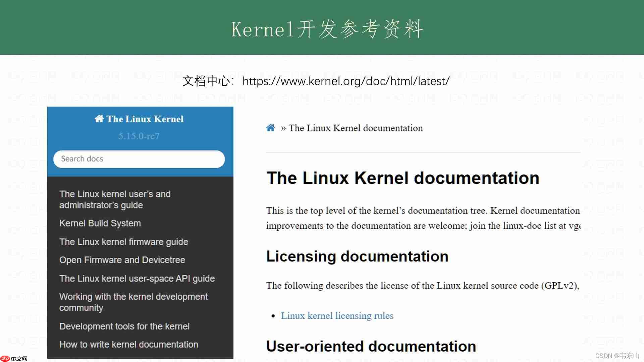Open The Linux Kernel sidebar title link

point(145,119)
